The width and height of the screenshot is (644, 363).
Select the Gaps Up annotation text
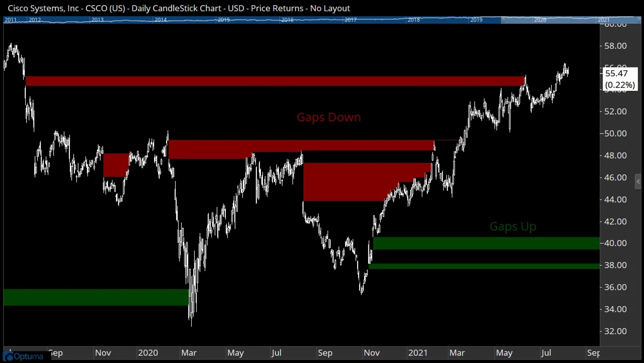[513, 226]
